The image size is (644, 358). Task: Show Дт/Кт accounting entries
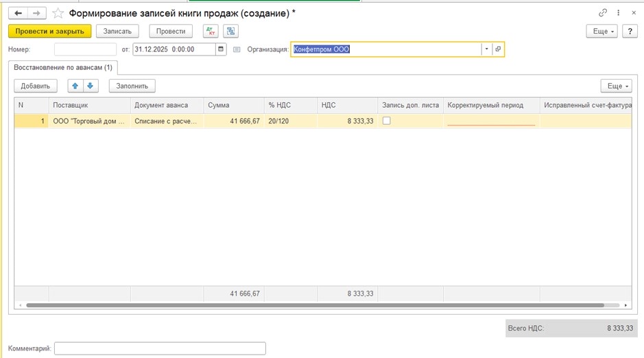point(211,31)
